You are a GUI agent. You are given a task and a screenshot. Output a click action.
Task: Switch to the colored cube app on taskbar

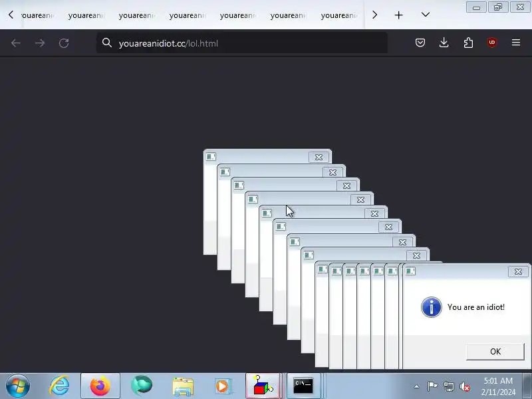(x=263, y=386)
